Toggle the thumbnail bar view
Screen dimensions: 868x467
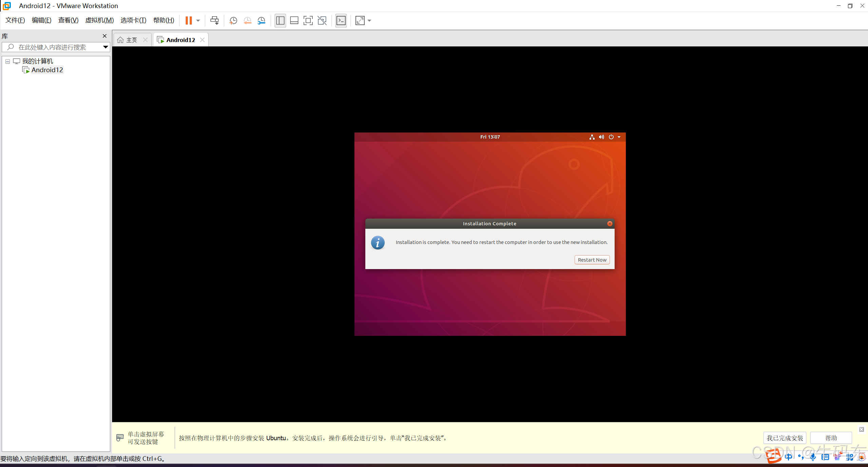[x=294, y=21]
